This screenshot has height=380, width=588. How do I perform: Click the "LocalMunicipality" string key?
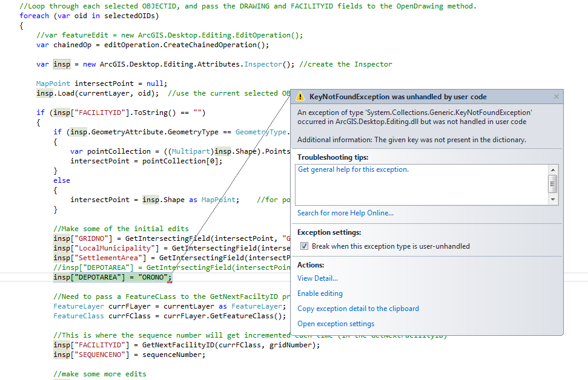114,248
